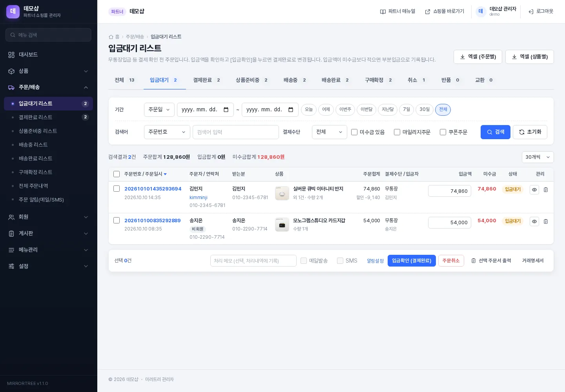
Task: Toggle the 미수금 있음 checkbox
Action: [x=354, y=132]
